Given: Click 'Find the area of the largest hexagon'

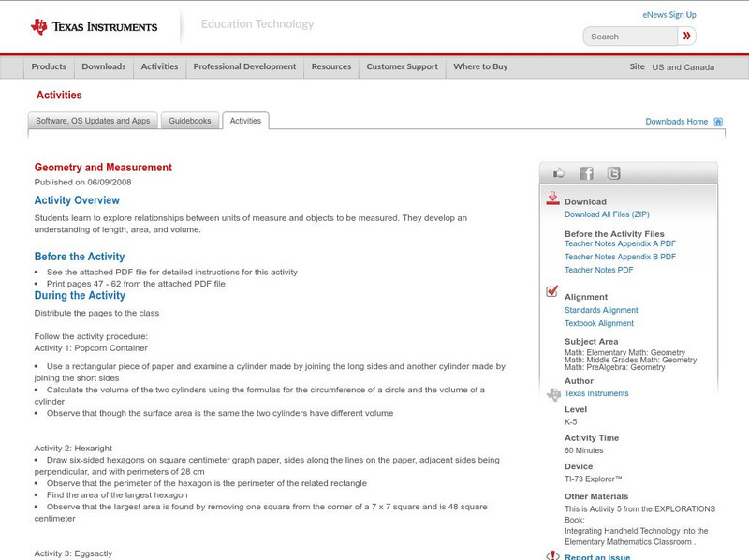Looking at the screenshot, I should tap(117, 495).
